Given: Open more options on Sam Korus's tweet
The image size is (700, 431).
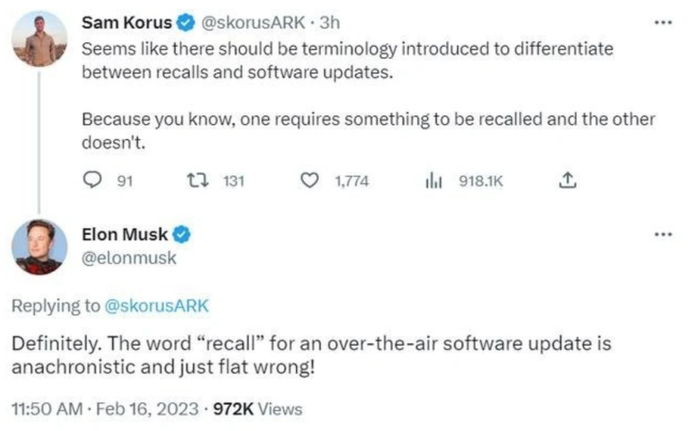Looking at the screenshot, I should [x=659, y=21].
